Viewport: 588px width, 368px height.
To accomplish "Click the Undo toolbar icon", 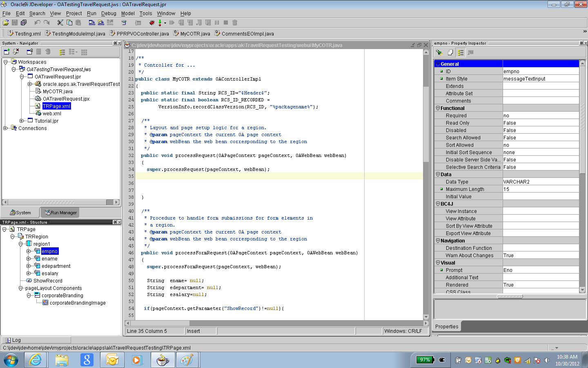I will [38, 23].
